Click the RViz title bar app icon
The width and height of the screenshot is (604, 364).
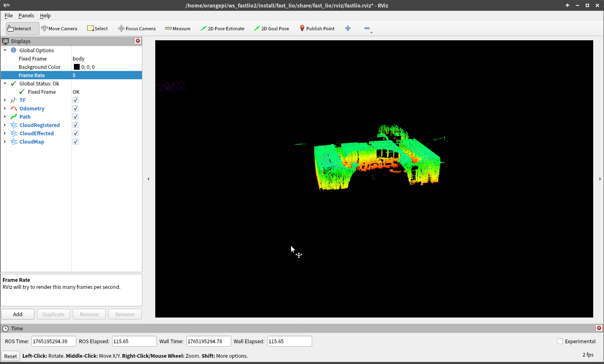[6, 5]
